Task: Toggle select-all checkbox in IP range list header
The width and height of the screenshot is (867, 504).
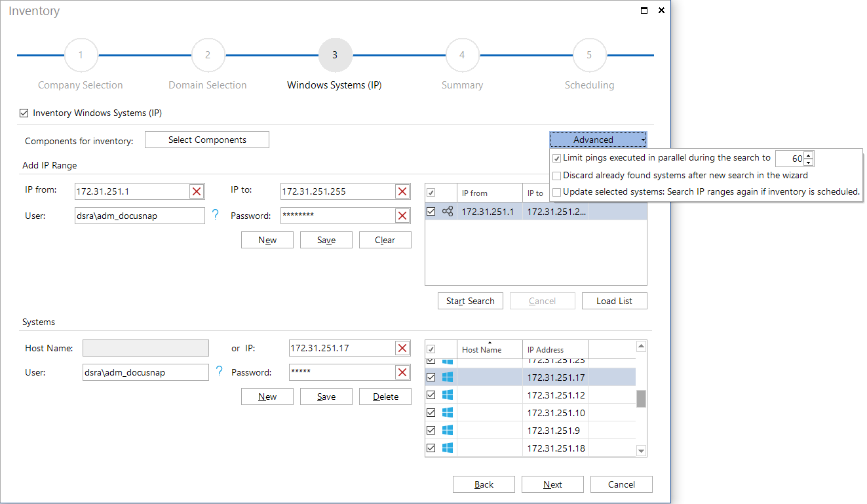Action: pos(431,193)
